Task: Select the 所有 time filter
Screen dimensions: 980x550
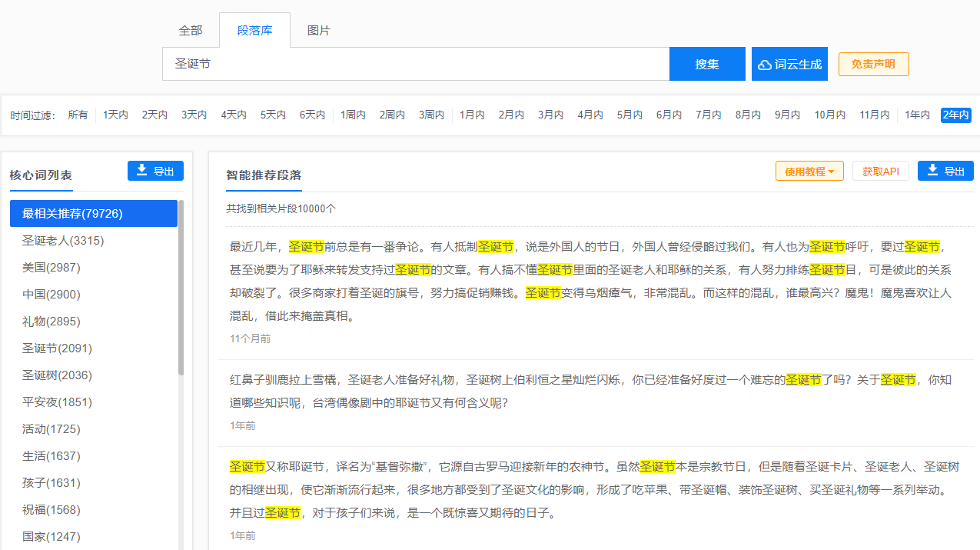Action: pyautogui.click(x=78, y=114)
